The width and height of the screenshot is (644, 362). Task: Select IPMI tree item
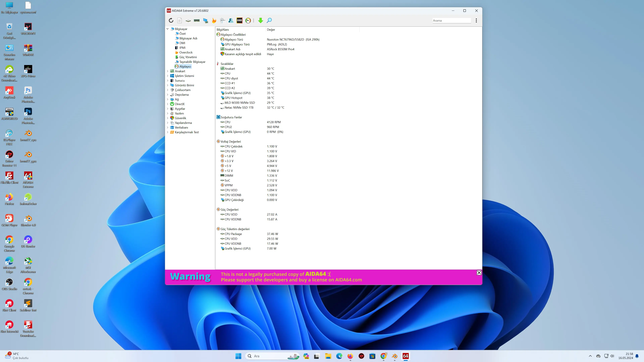[x=182, y=48]
